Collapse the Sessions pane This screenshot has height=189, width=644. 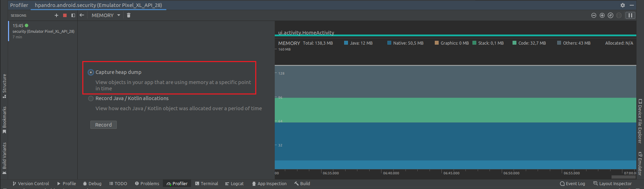(73, 15)
